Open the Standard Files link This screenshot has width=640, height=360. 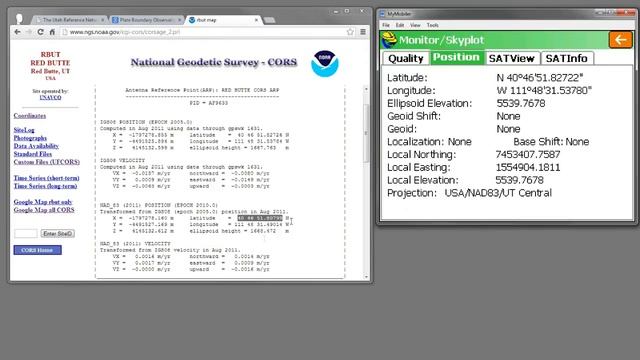pyautogui.click(x=33, y=154)
